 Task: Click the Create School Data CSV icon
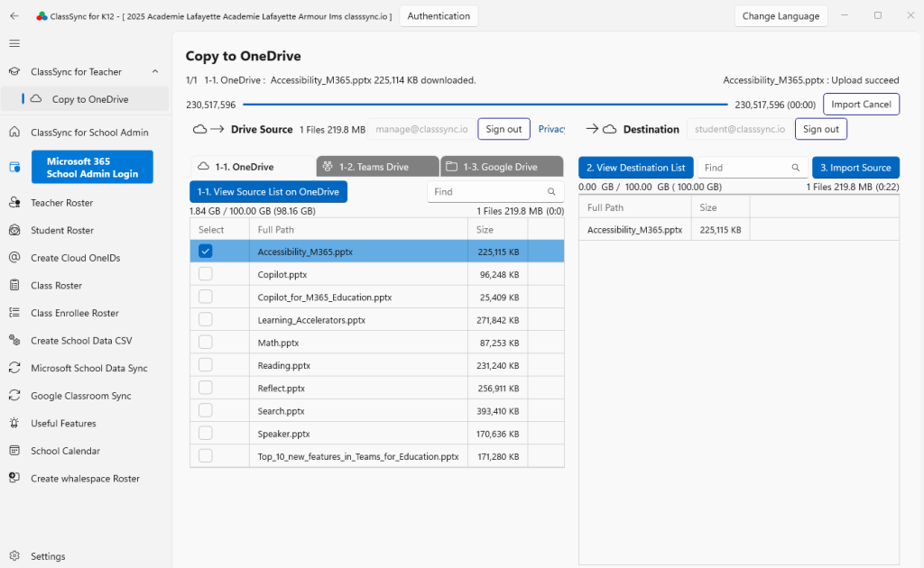pos(14,340)
